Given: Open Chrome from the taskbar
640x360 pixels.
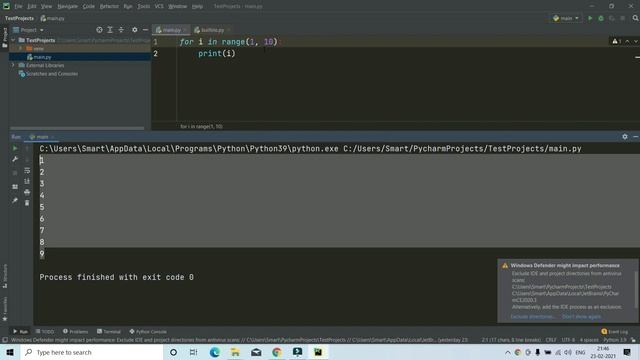Looking at the screenshot, I should (x=277, y=352).
